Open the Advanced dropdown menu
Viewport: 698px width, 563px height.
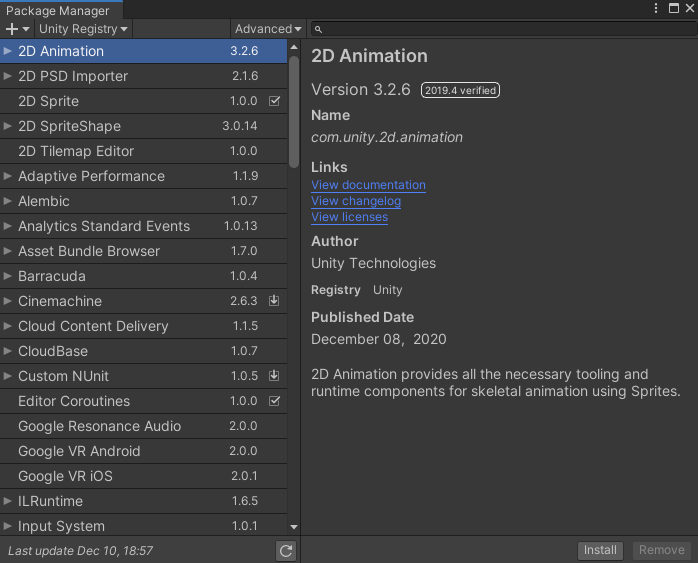[x=268, y=29]
